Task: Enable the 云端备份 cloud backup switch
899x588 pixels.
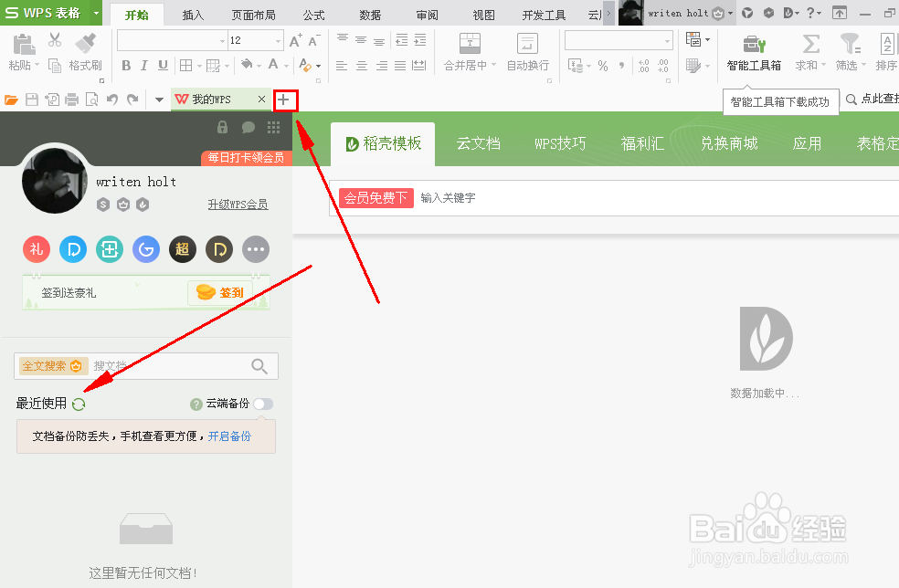Action: [263, 404]
